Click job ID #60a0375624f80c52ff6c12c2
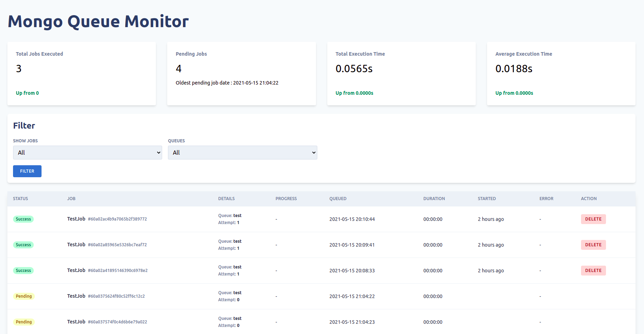The image size is (644, 334). pyautogui.click(x=116, y=296)
